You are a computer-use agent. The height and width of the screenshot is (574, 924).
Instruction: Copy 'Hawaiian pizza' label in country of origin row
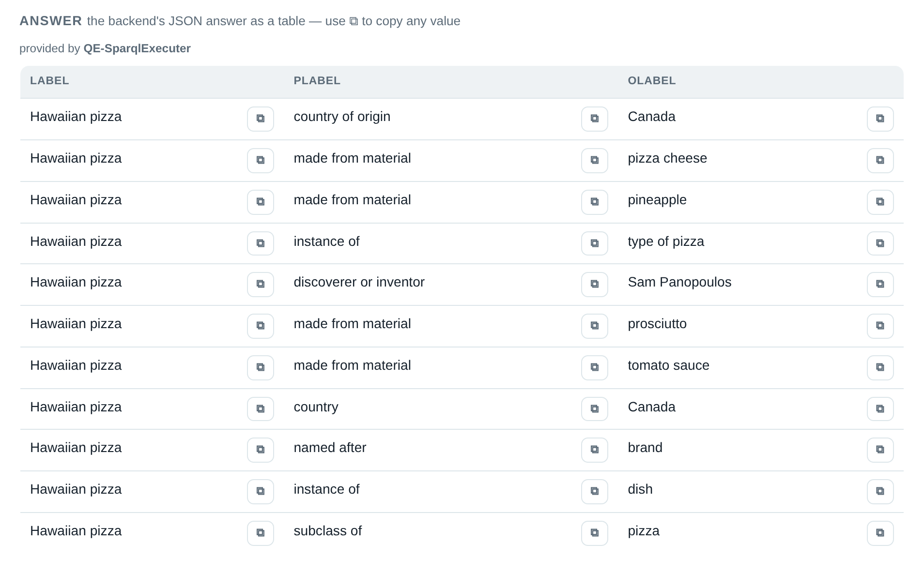click(261, 119)
